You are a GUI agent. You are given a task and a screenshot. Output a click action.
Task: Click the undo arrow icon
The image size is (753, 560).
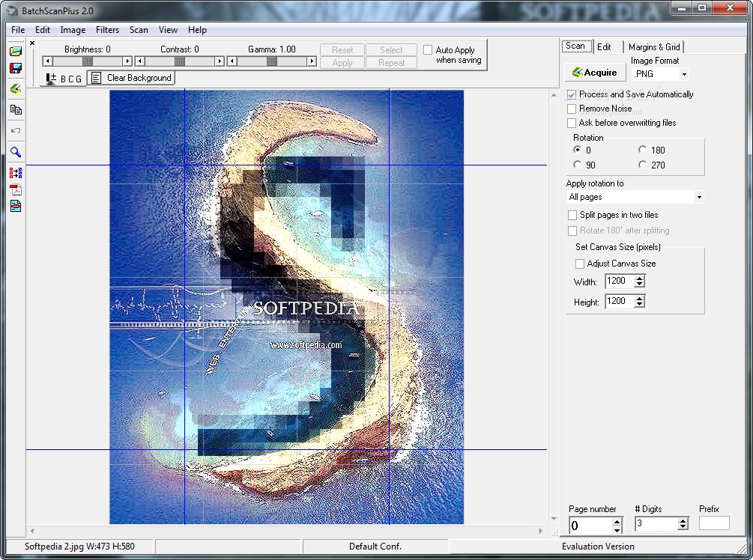[16, 130]
